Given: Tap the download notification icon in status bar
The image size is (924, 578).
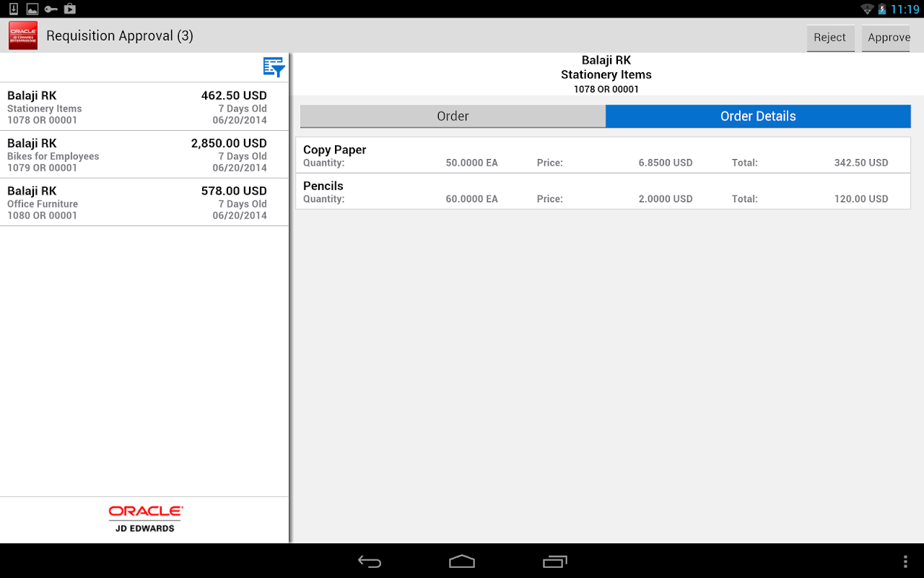Looking at the screenshot, I should [x=13, y=9].
